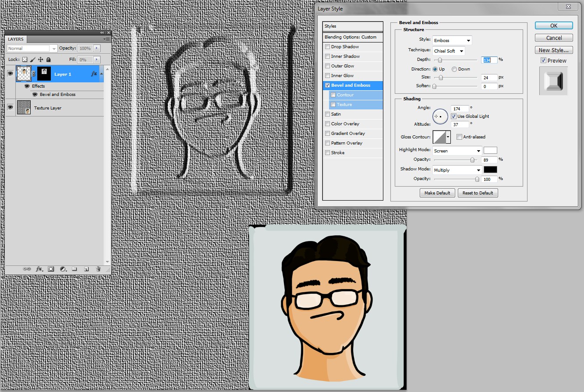Open Highlight Mode dropdown set to Screen
The image size is (584, 392).
point(457,151)
